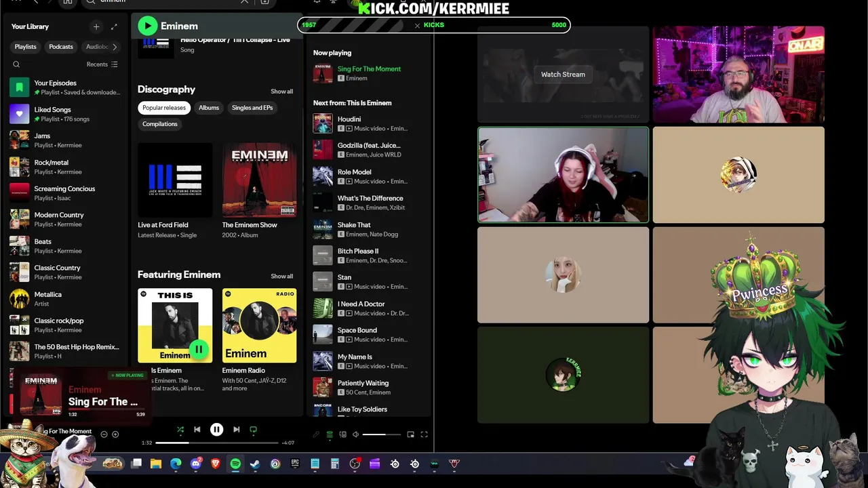Select the Compilations filter chip
868x488 pixels.
point(160,124)
